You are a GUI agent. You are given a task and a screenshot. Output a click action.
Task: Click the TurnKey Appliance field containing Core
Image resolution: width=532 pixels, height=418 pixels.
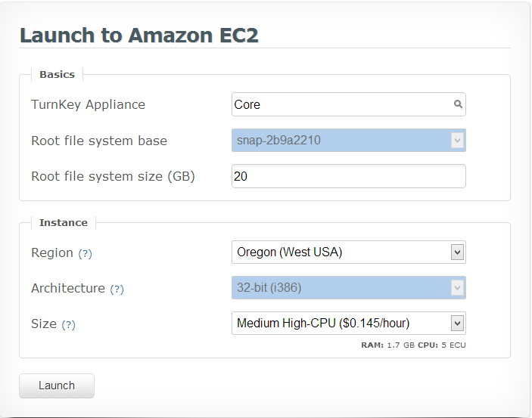341,104
